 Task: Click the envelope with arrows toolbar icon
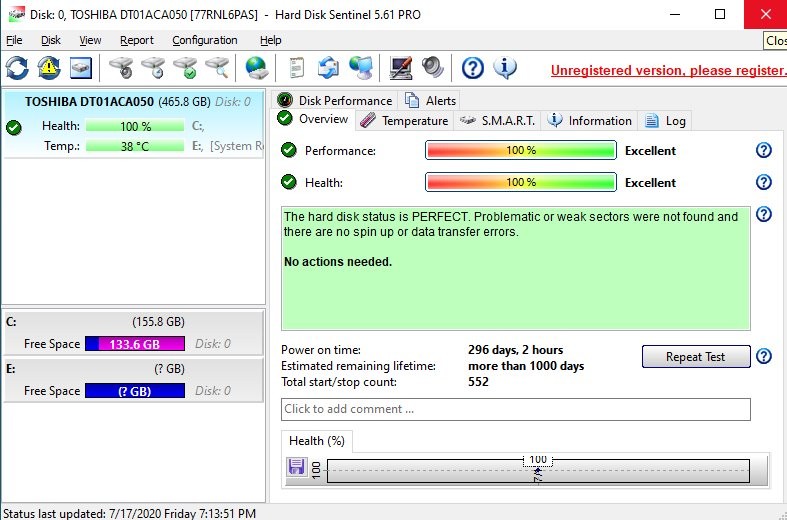pyautogui.click(x=328, y=68)
